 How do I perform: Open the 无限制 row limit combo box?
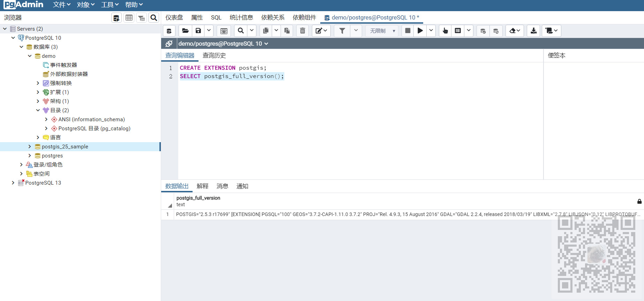point(382,31)
